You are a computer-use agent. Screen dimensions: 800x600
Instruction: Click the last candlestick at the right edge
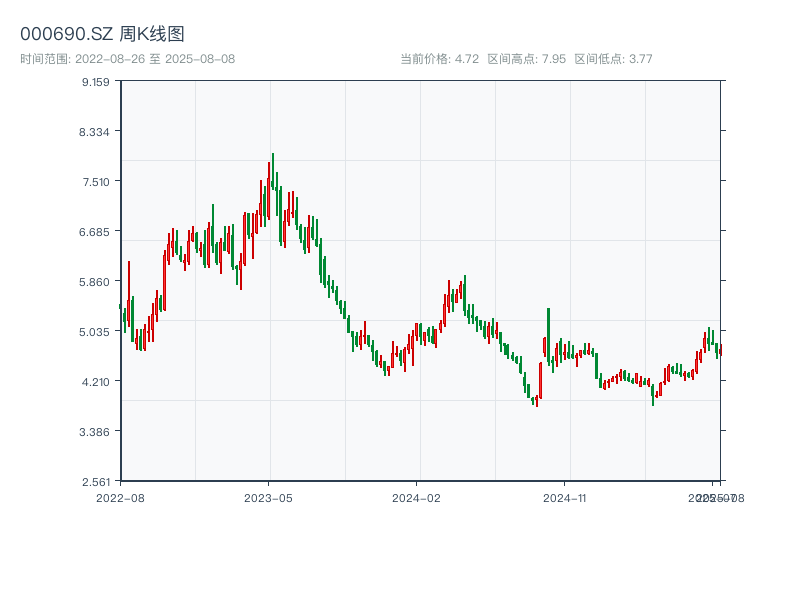(x=719, y=350)
